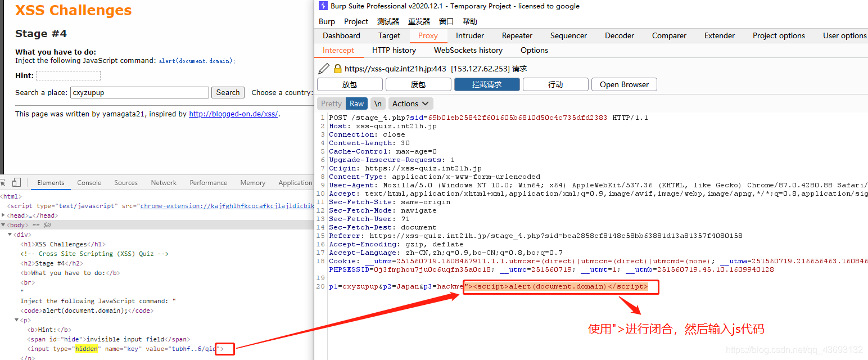Open the User options tab
This screenshot has width=868, height=360.
coord(844,35)
